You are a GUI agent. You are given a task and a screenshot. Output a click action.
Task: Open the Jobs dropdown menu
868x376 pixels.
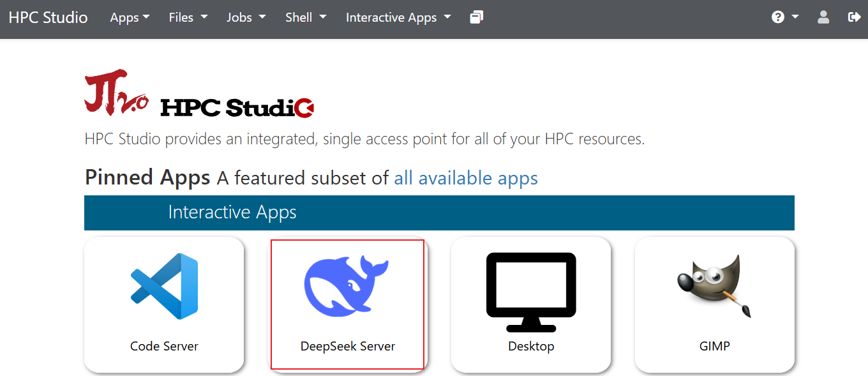tap(246, 17)
